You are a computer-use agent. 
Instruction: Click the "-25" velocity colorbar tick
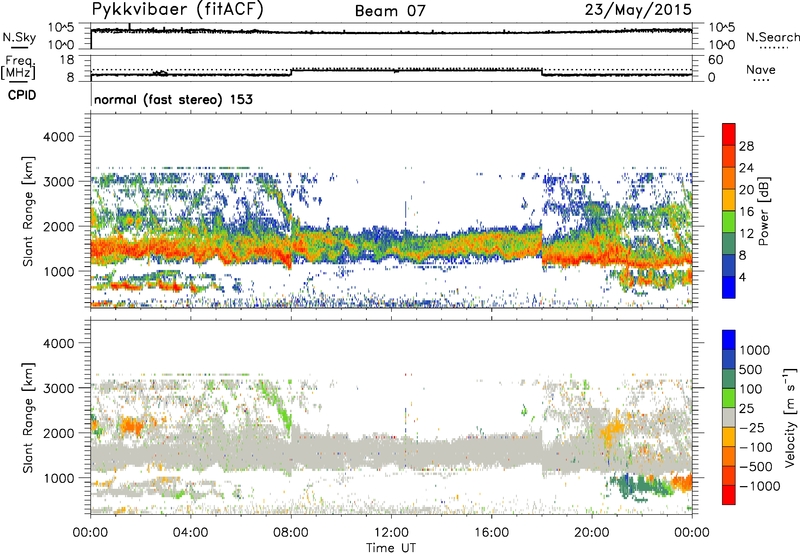[752, 427]
